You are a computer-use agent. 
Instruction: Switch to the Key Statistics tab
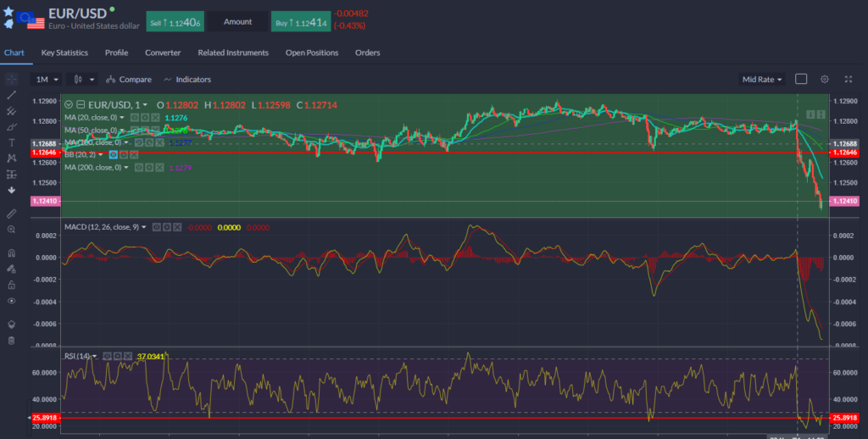[64, 53]
